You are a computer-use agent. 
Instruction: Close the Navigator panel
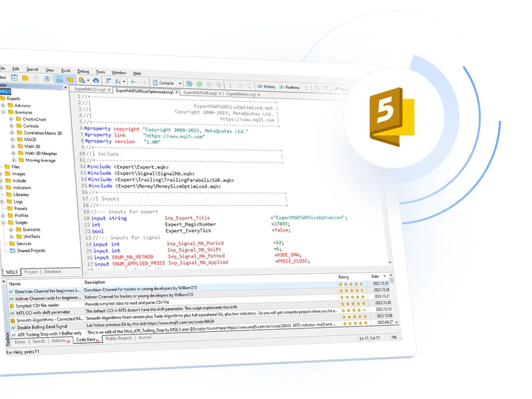[x=65, y=87]
